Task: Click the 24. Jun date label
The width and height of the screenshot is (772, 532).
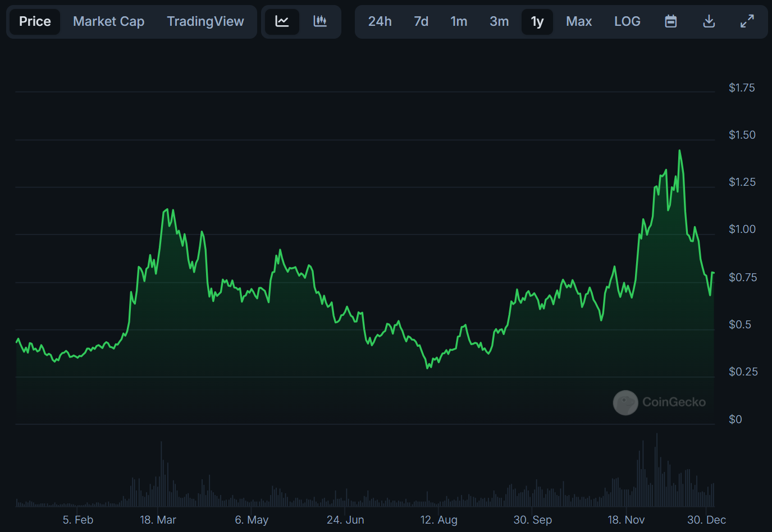Action: point(345,520)
